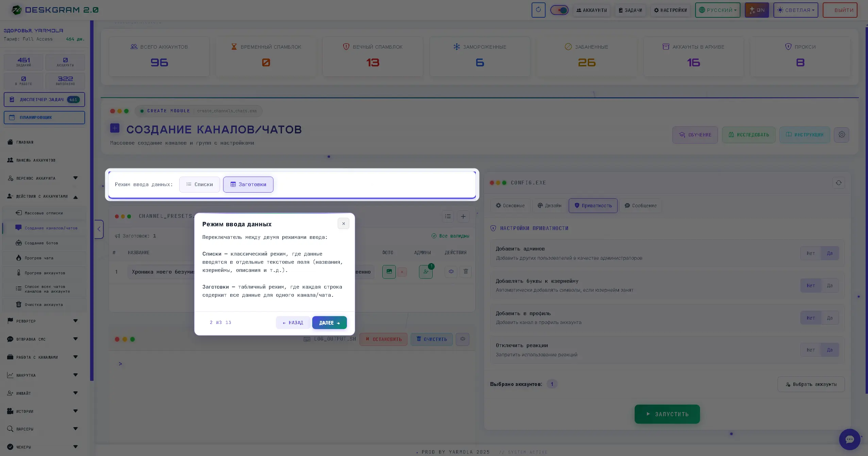Toggle the effects ON button
The height and width of the screenshot is (456, 868).
(x=757, y=10)
